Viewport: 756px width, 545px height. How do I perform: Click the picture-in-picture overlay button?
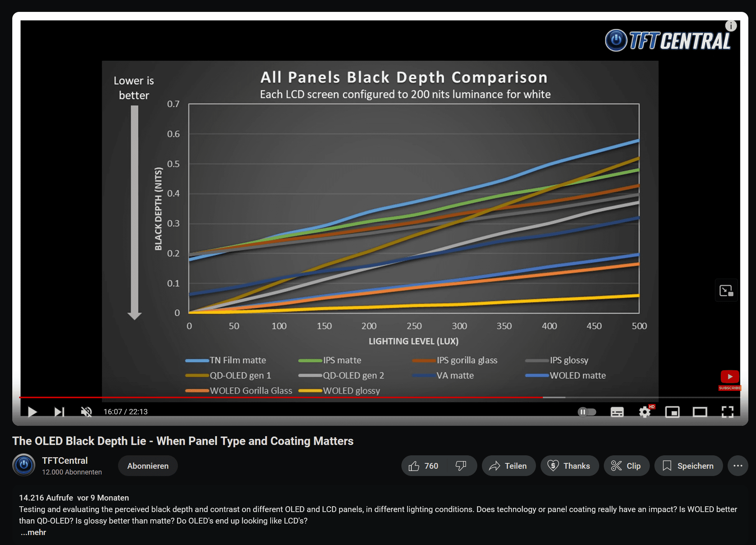pos(726,291)
